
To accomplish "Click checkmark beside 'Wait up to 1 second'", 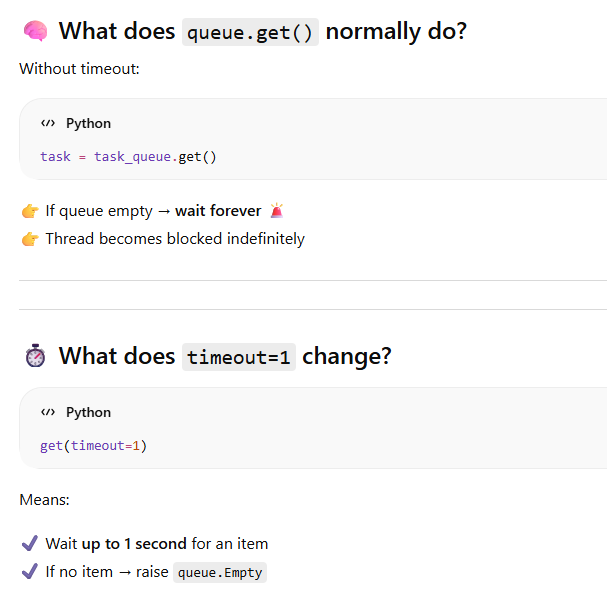I will (30, 543).
